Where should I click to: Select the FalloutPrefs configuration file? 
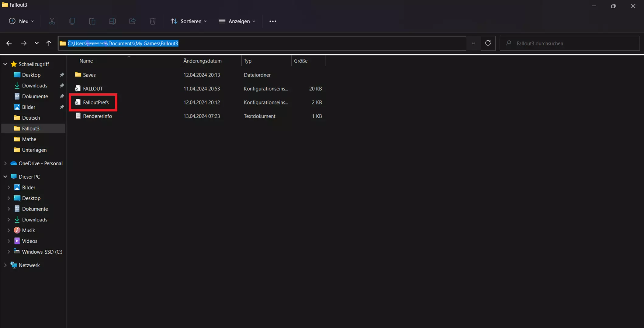tap(96, 102)
